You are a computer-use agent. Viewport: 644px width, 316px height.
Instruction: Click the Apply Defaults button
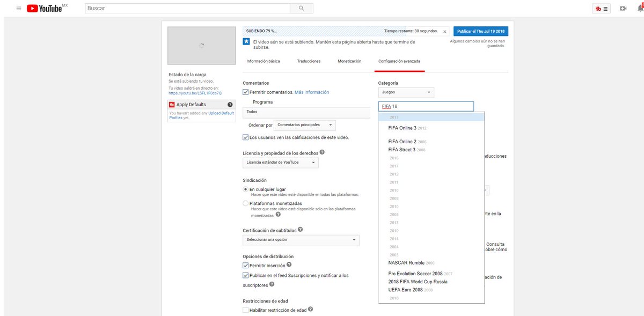[202, 105]
